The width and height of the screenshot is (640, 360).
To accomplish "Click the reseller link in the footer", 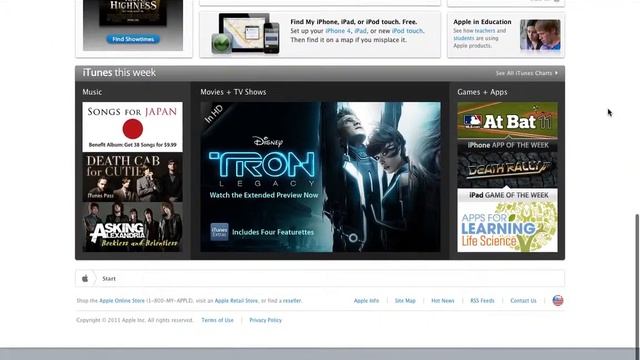I will [292, 301].
